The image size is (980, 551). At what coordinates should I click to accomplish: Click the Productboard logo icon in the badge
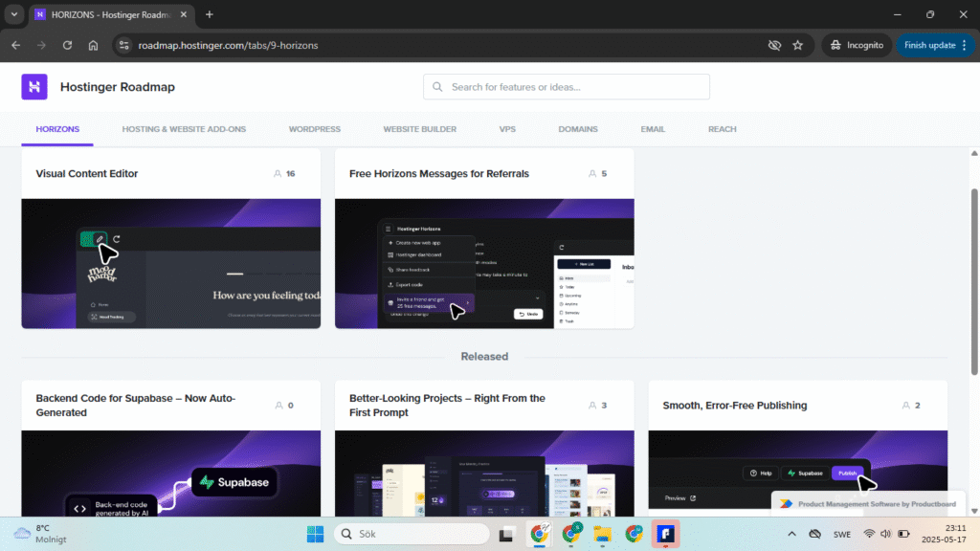[x=787, y=504]
